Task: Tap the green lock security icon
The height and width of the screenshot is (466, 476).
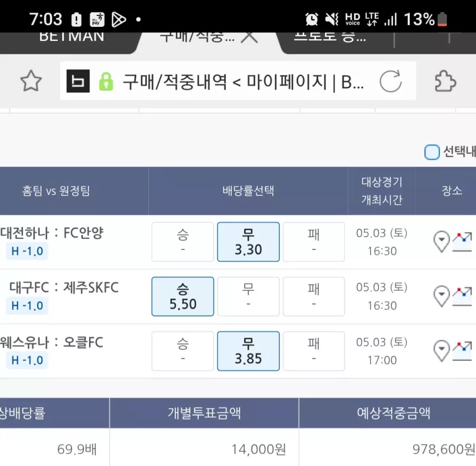Action: coord(106,81)
